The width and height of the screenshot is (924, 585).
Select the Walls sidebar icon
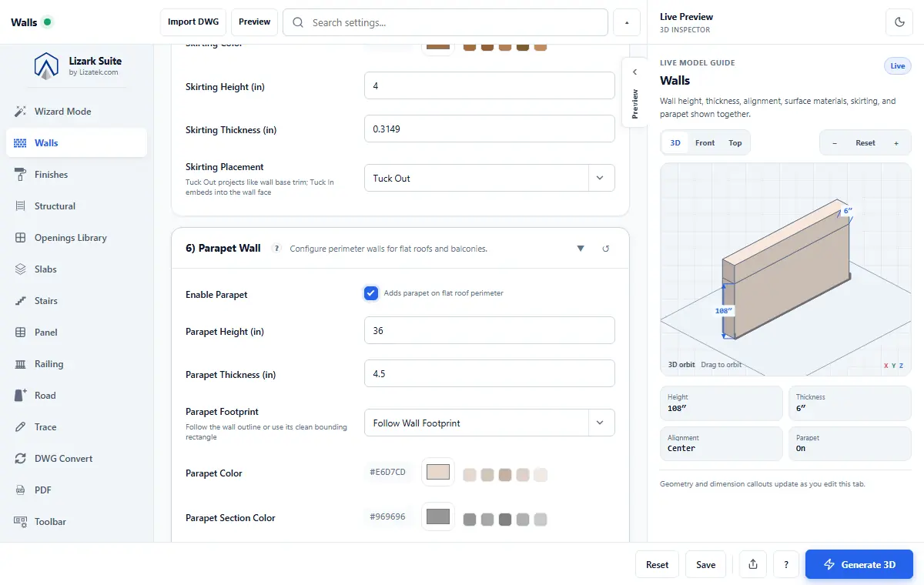[21, 143]
